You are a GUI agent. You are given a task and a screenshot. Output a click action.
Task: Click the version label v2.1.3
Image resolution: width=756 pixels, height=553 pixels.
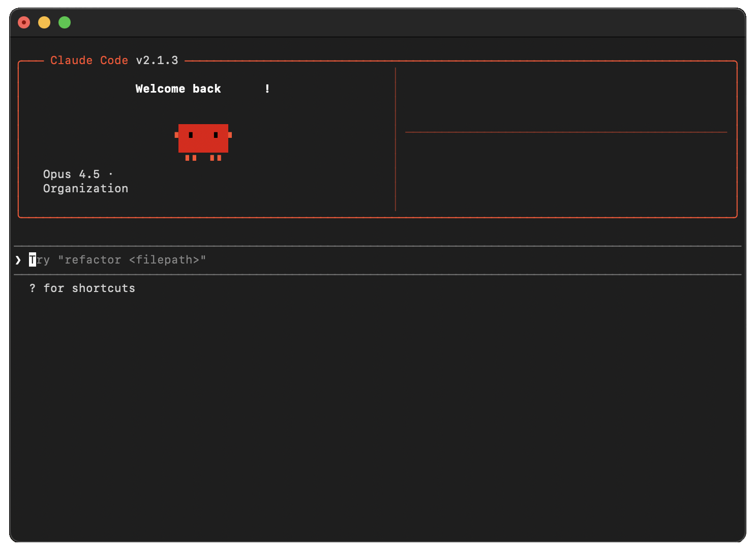point(157,60)
